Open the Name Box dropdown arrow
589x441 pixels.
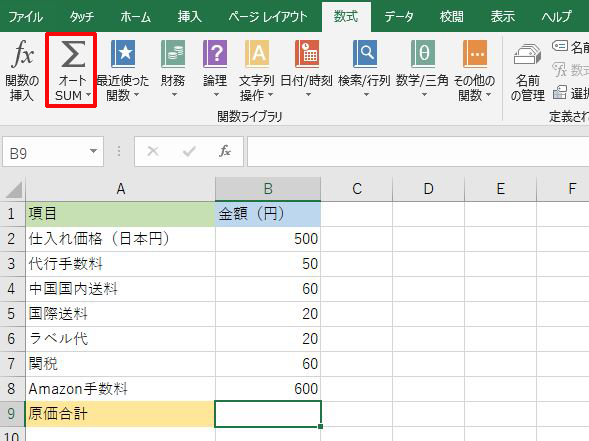(94, 151)
